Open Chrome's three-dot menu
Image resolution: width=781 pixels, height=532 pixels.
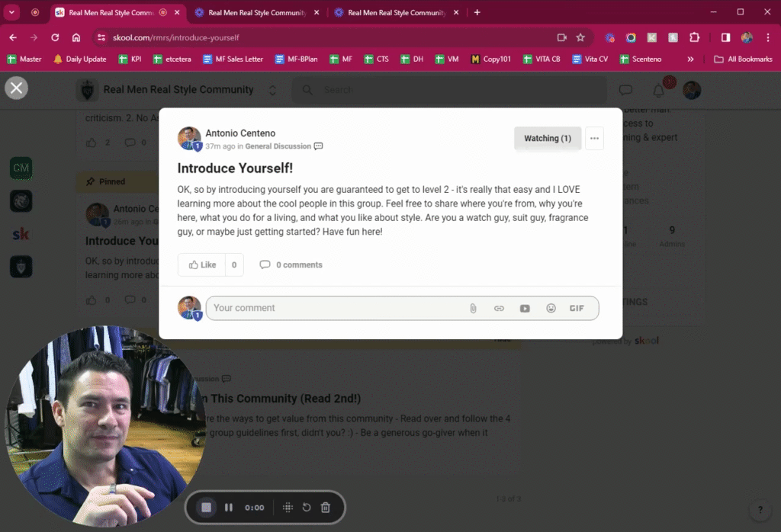(x=767, y=38)
